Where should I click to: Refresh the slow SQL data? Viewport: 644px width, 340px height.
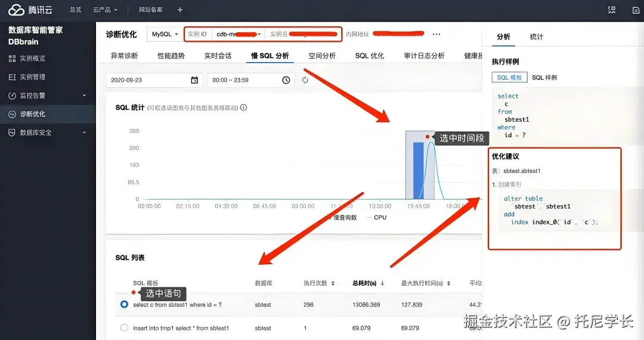(x=305, y=80)
